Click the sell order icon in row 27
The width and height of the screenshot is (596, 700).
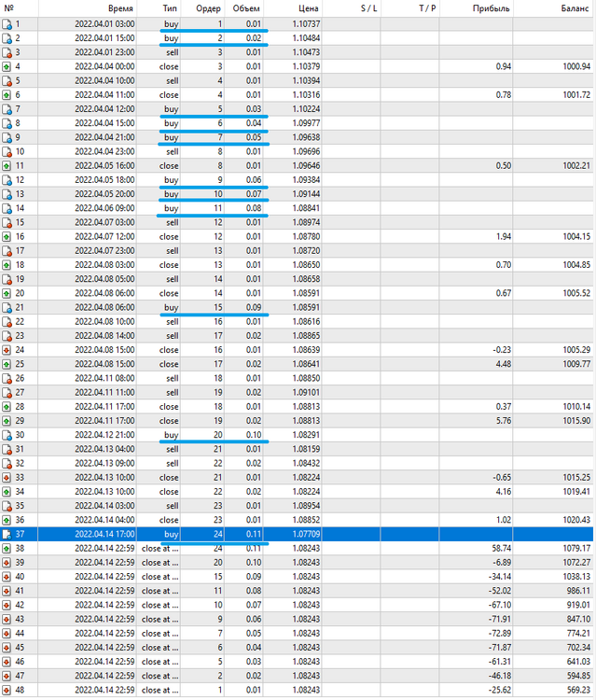coord(7,393)
